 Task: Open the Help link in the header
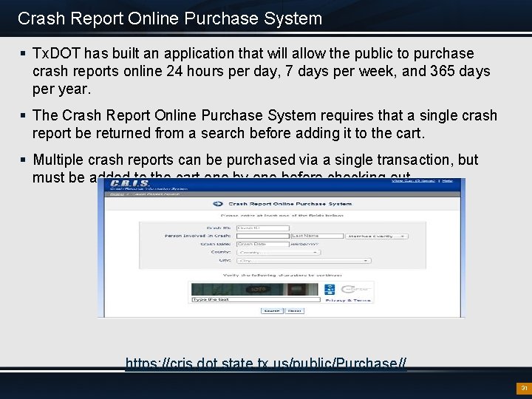[x=447, y=181]
